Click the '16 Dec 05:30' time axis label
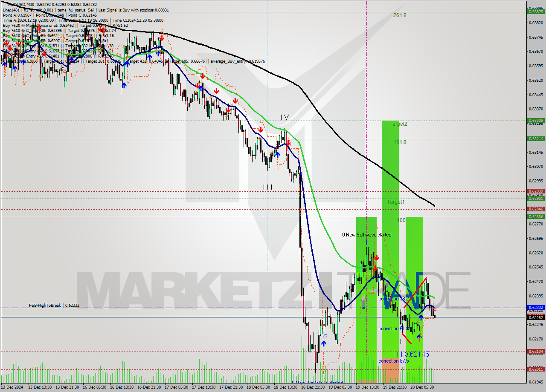 (95, 387)
